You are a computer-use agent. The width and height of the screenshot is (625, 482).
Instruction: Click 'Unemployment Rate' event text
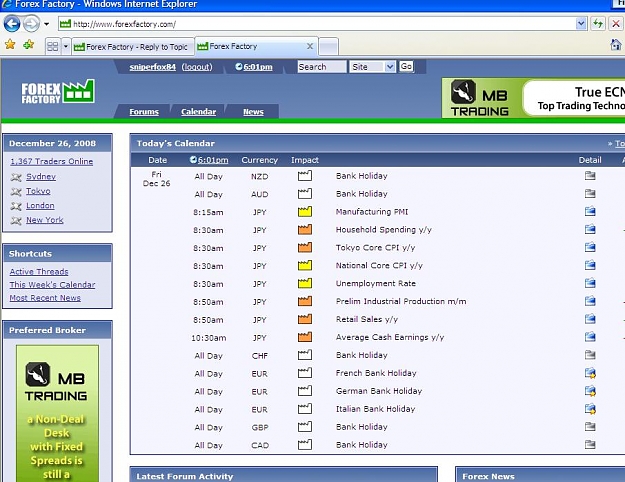[376, 283]
